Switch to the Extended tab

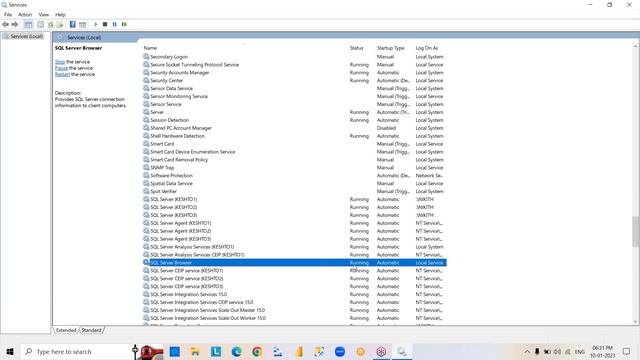point(66,330)
